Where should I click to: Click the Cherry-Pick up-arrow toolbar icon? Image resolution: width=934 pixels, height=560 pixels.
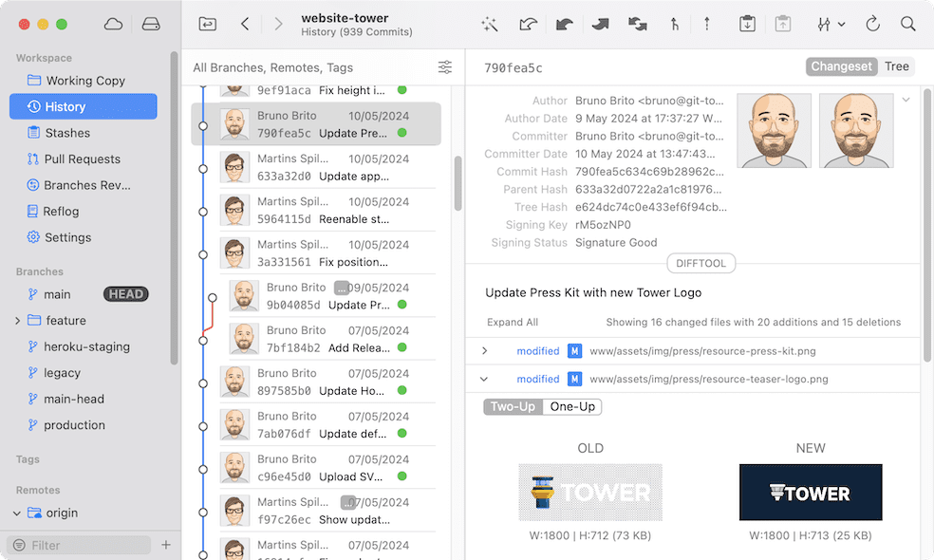click(x=707, y=24)
